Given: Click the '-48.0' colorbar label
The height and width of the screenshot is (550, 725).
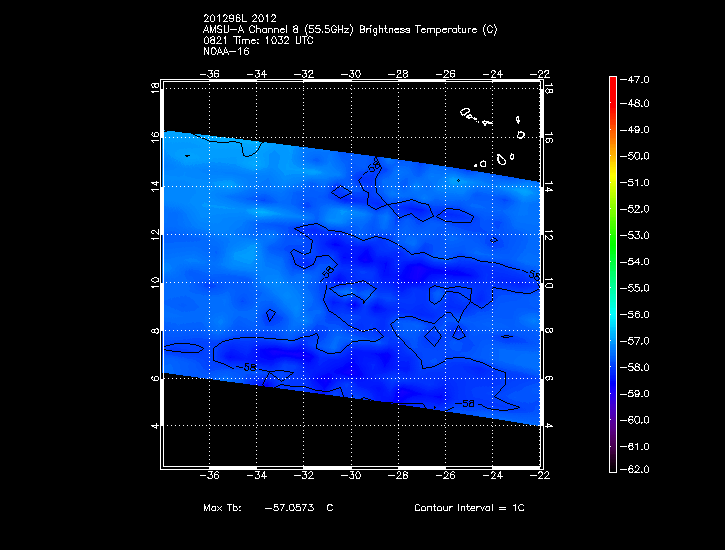Looking at the screenshot, I should [634, 104].
